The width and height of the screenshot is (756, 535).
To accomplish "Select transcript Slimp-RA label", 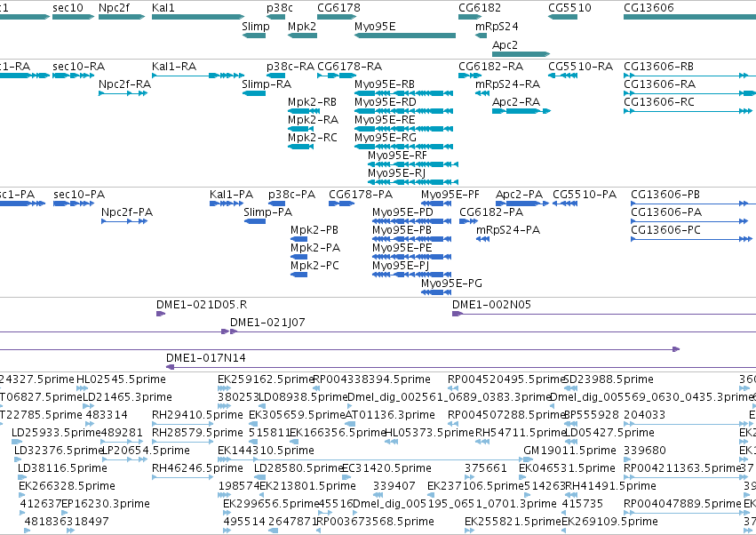I will pos(267,84).
